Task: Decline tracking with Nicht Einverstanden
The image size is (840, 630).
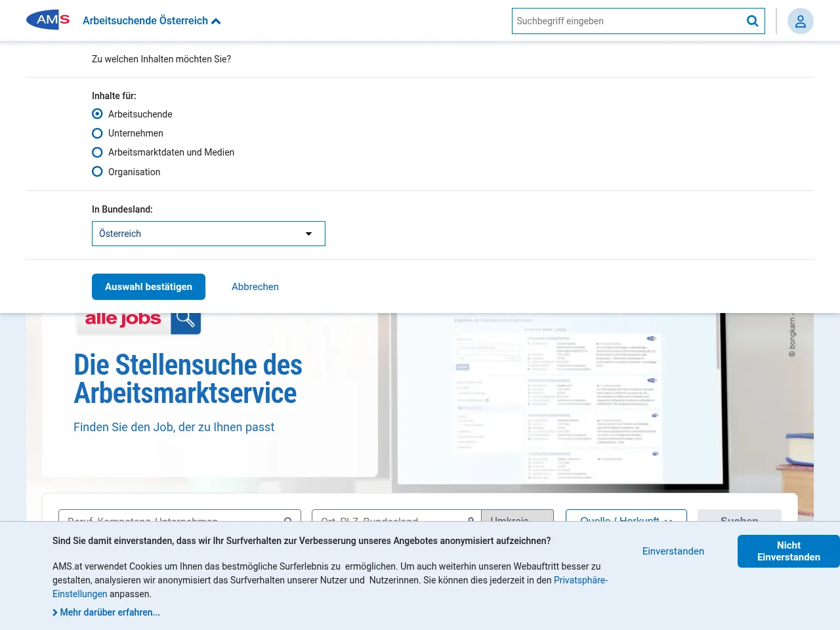Action: tap(789, 551)
